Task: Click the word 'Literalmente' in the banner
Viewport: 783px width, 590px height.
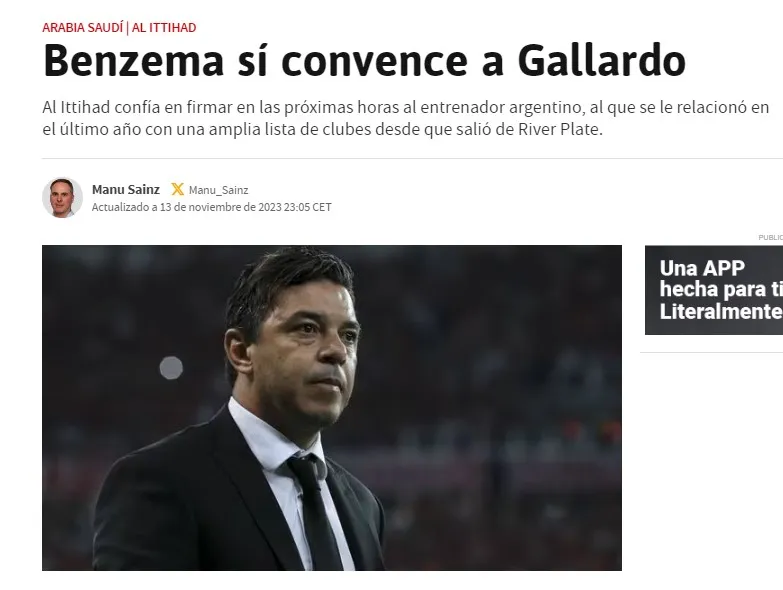Action: click(x=721, y=312)
